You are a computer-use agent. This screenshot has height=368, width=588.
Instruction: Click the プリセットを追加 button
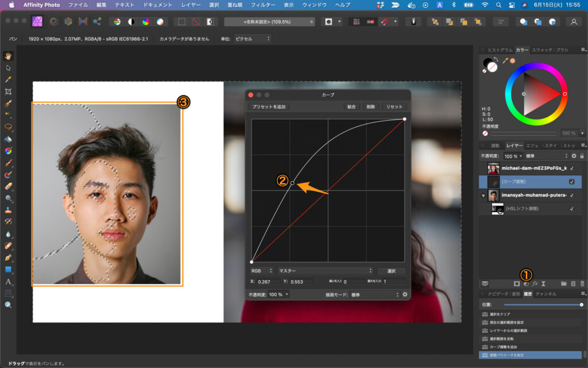click(x=268, y=107)
